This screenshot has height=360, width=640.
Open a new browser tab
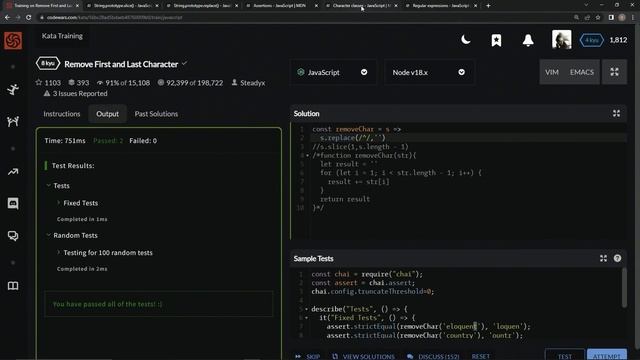tap(488, 6)
